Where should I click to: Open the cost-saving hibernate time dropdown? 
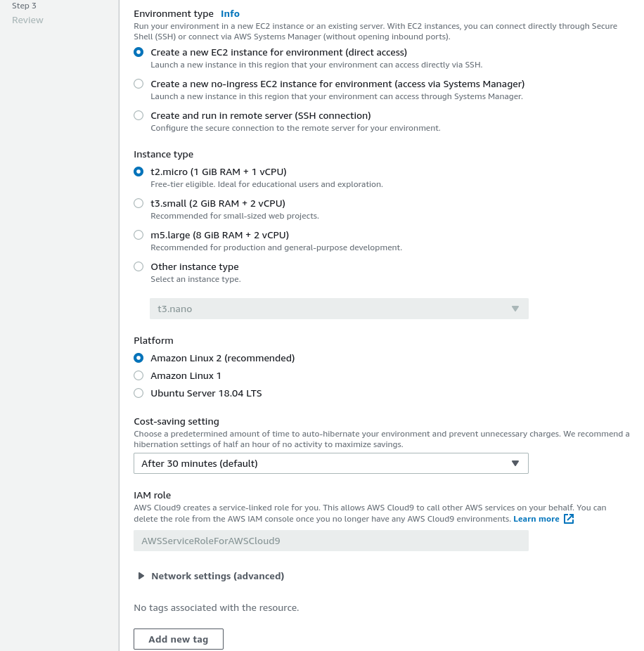click(330, 463)
